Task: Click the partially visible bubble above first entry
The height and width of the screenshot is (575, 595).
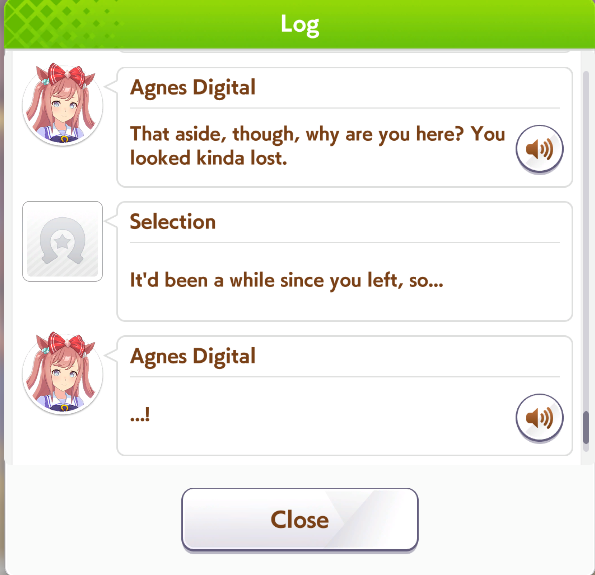Action: [345, 51]
